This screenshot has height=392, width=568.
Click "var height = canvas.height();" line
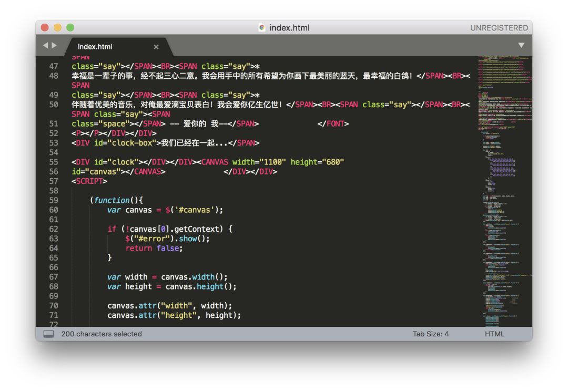point(171,286)
